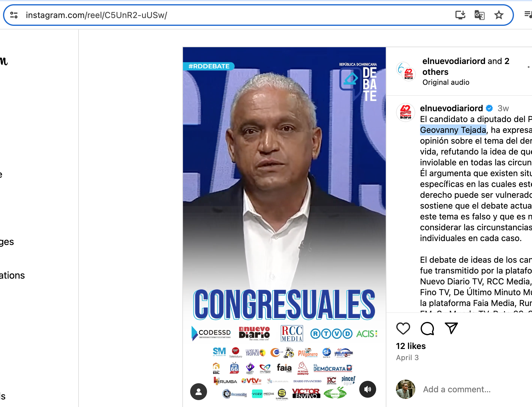Open the elnuevodiariord profile from the caption

coord(451,108)
